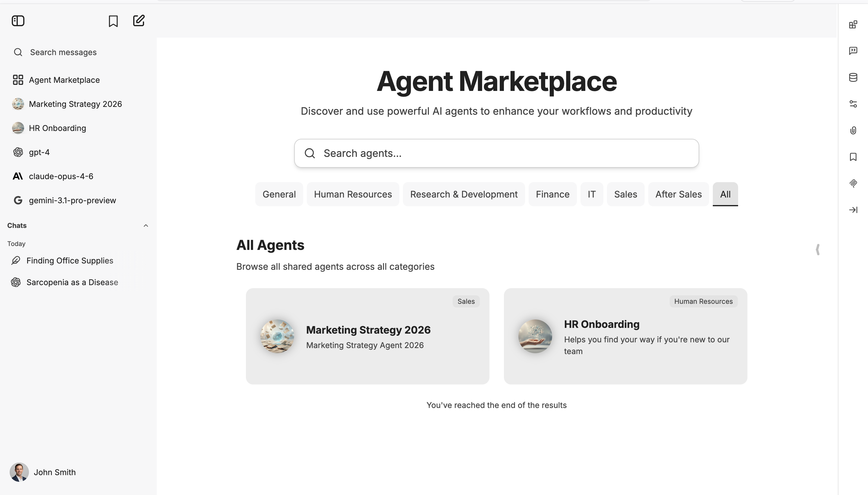The height and width of the screenshot is (495, 868).
Task: Collapse the right panel with the arrow icon
Action: pyautogui.click(x=853, y=210)
